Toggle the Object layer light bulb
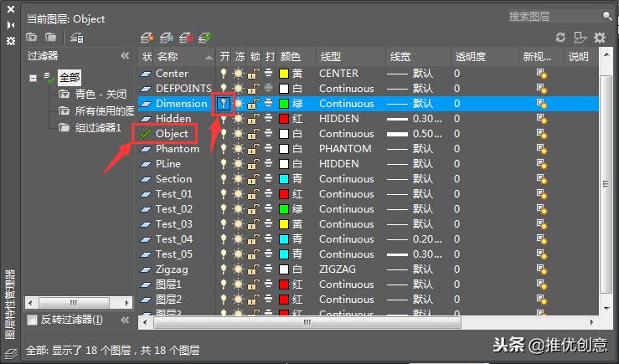Viewport: 619px width, 364px height. pyautogui.click(x=224, y=134)
